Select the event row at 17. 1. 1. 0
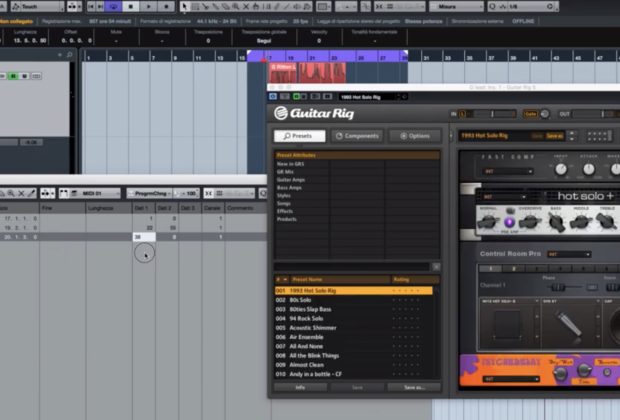Screen dimensions: 620x420 click(x=133, y=218)
